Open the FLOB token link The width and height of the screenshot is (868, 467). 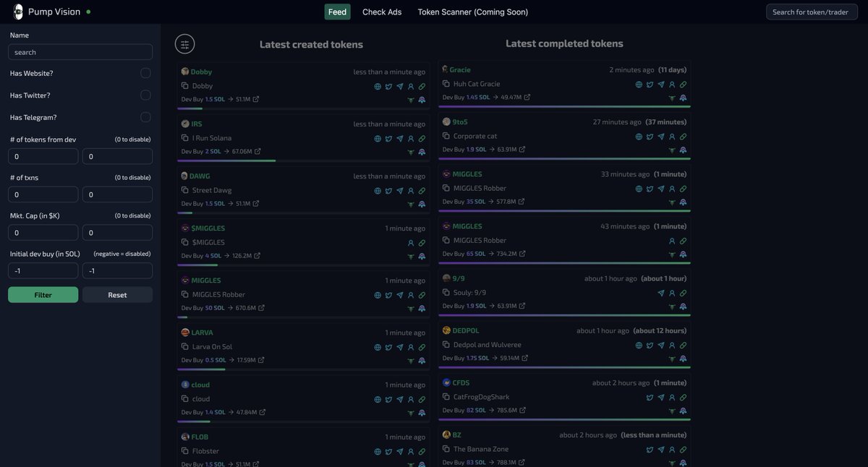200,437
